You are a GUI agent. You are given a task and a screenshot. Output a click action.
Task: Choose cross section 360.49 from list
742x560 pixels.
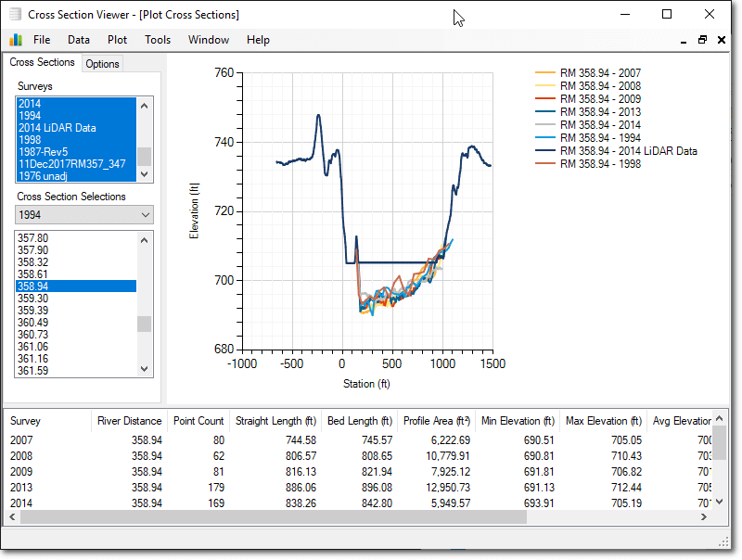[x=32, y=323]
